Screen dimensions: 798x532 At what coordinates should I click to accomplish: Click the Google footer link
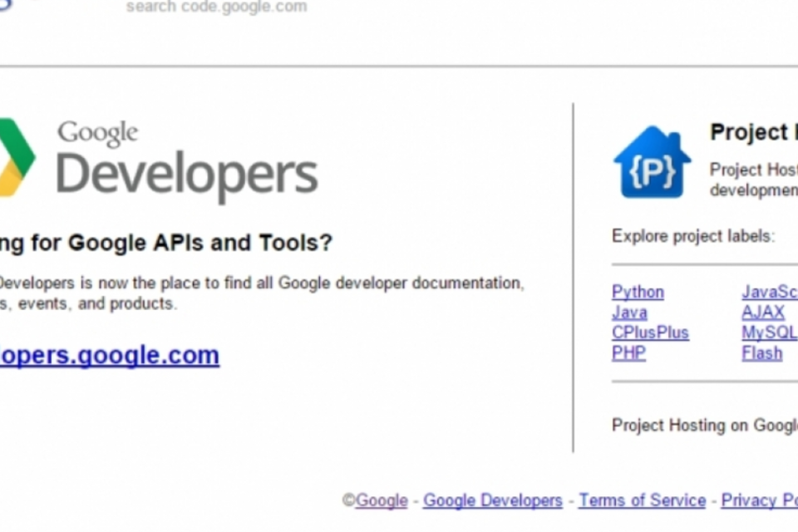382,500
